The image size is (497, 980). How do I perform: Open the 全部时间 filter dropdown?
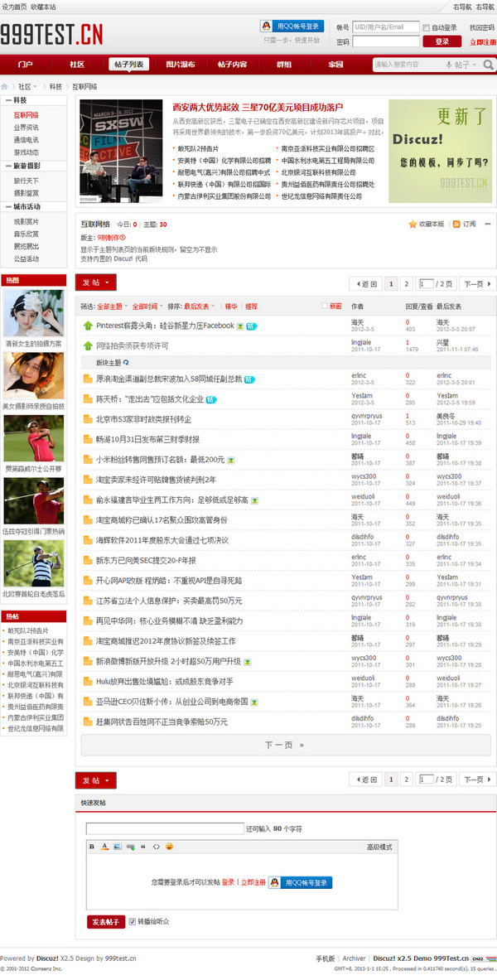point(147,307)
